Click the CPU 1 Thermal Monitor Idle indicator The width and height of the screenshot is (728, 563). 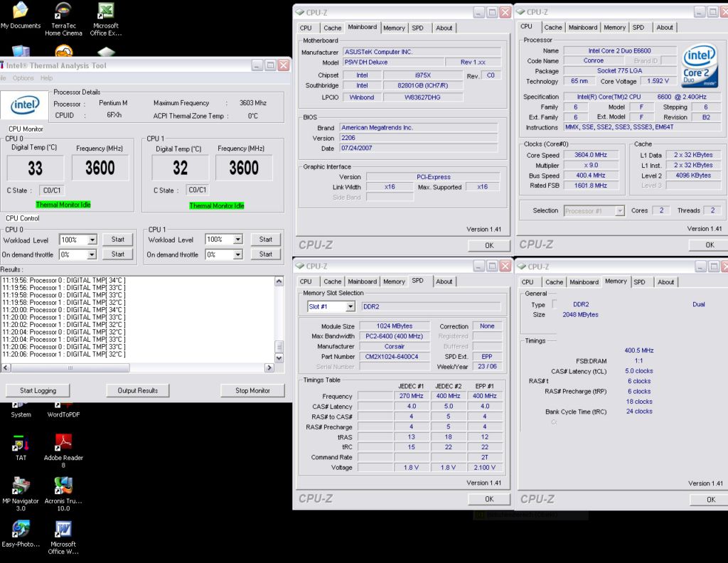point(217,205)
